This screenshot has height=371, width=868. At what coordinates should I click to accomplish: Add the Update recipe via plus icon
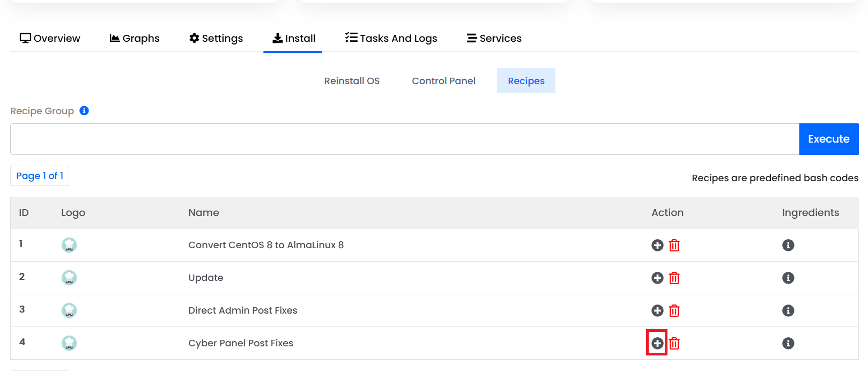coord(657,278)
